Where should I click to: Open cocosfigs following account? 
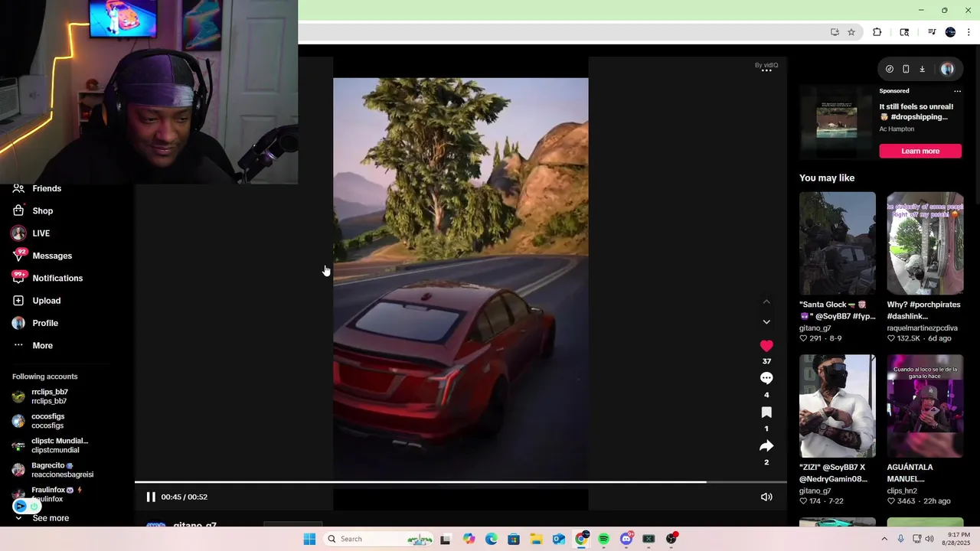(47, 421)
